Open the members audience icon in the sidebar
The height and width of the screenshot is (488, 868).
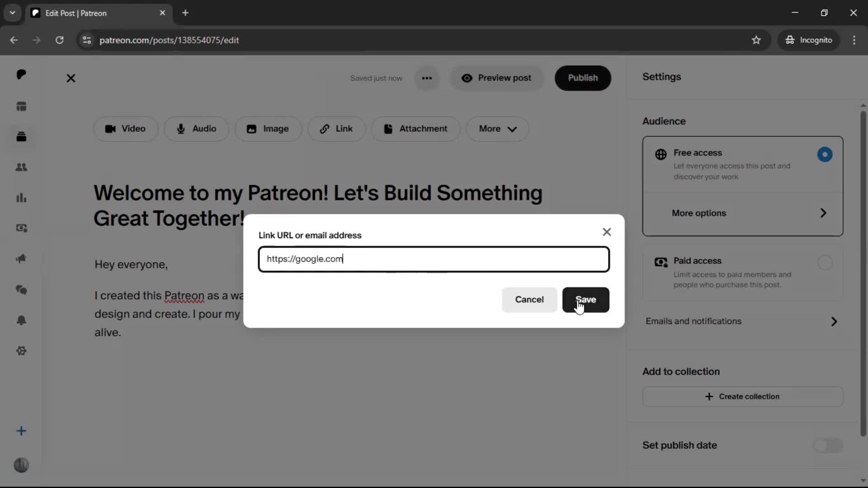21,167
